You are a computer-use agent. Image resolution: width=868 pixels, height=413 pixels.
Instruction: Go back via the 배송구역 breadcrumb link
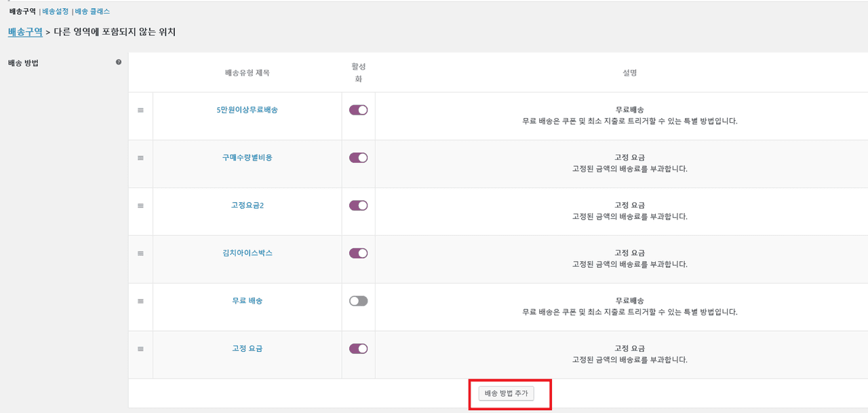(25, 32)
